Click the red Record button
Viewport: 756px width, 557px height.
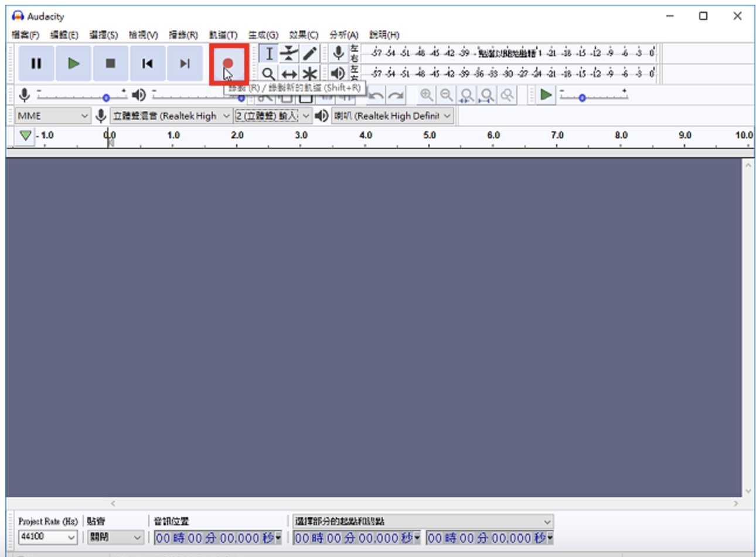[x=228, y=63]
